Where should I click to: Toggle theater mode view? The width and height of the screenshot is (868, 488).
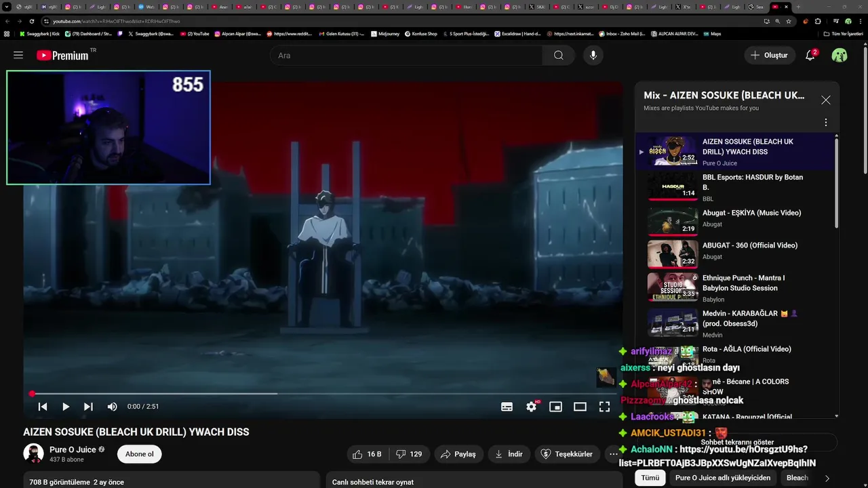(580, 407)
